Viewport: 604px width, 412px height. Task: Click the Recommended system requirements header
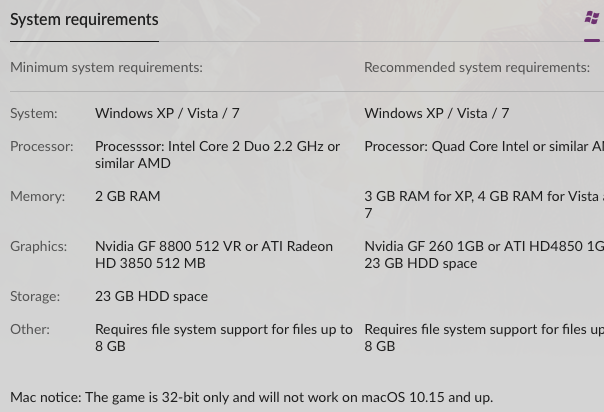(x=477, y=67)
